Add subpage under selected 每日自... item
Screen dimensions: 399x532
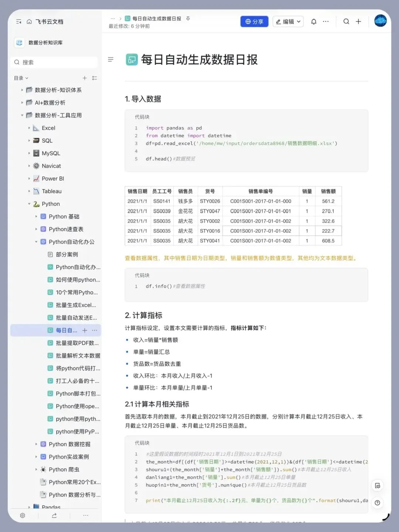coord(85,330)
